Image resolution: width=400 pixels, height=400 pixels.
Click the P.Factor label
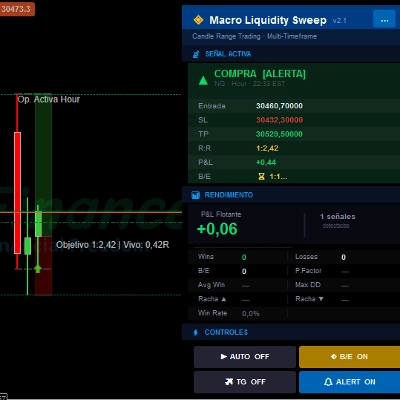click(x=308, y=271)
